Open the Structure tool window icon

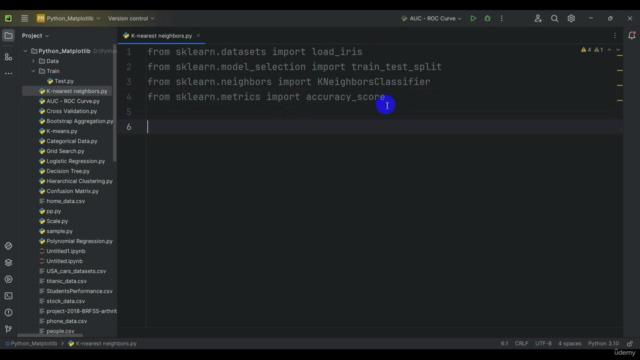click(x=8, y=57)
